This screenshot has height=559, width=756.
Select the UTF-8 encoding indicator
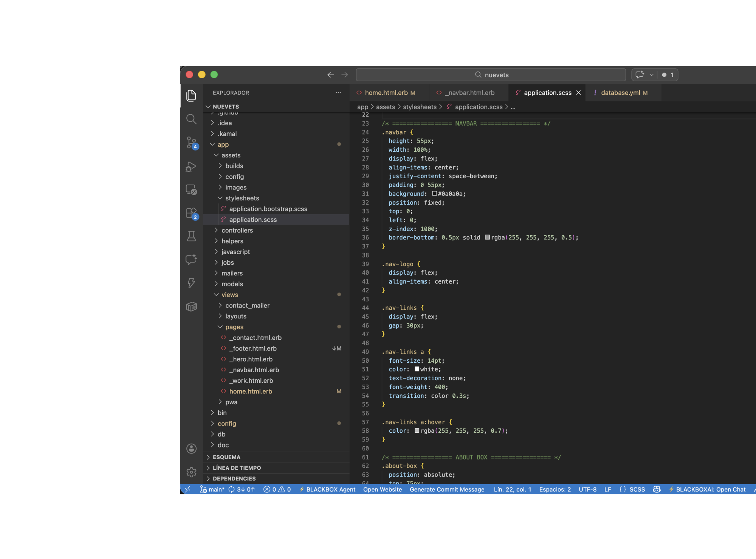tap(587, 489)
